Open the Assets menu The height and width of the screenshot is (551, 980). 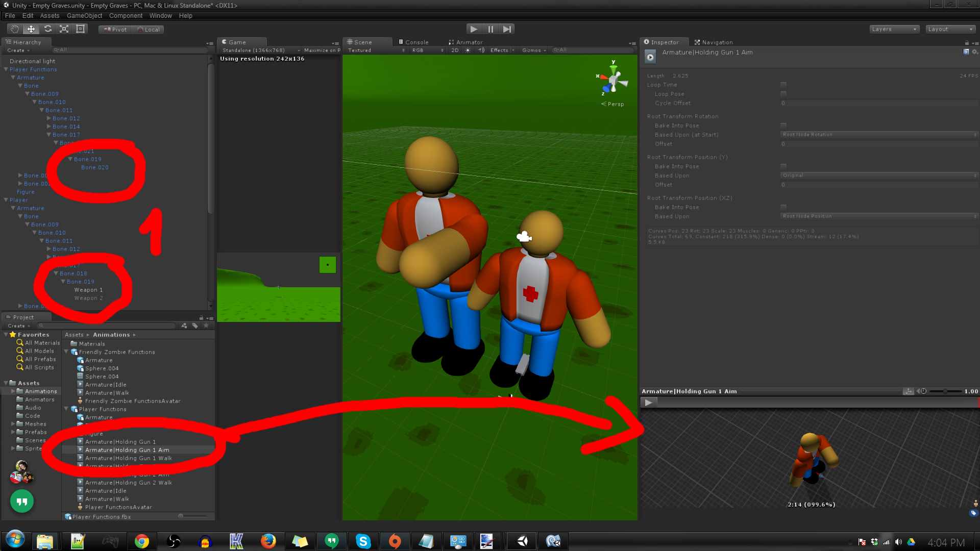click(50, 16)
